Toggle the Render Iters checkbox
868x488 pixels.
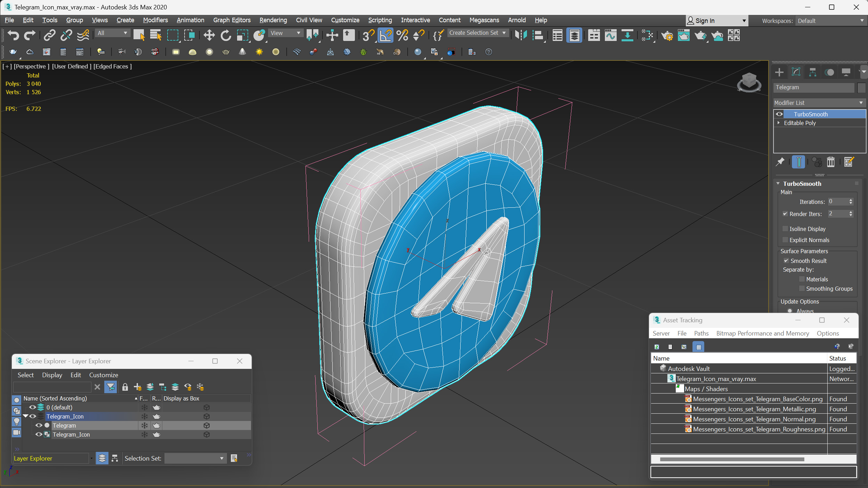click(785, 214)
